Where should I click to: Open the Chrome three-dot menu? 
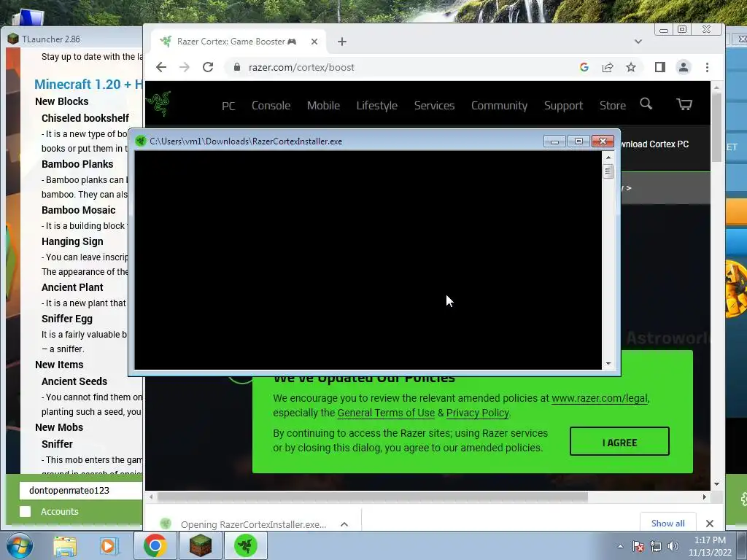click(707, 67)
